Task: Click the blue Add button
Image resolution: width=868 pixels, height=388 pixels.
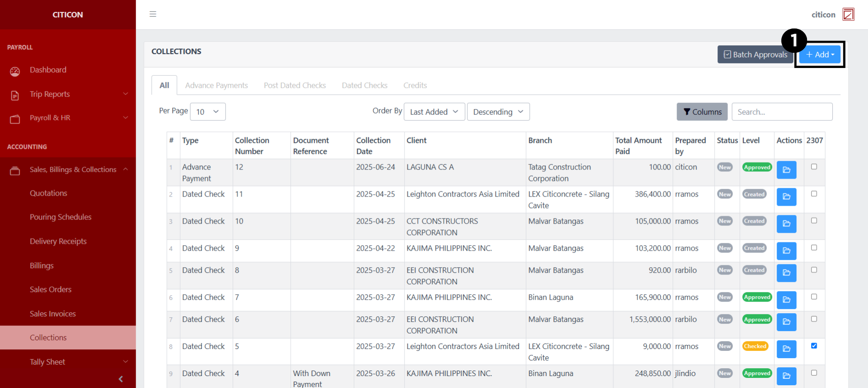Action: point(820,55)
